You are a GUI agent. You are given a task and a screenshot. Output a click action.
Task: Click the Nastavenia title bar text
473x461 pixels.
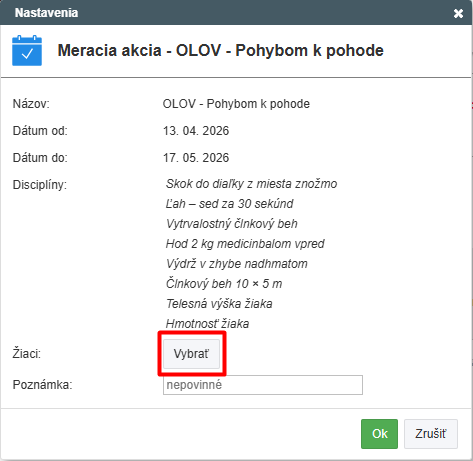pos(46,13)
